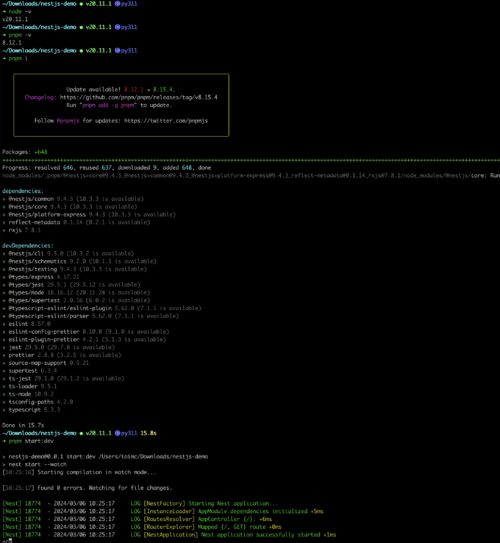
Task: Click the "pnpm start:dev" command
Action: (31, 441)
